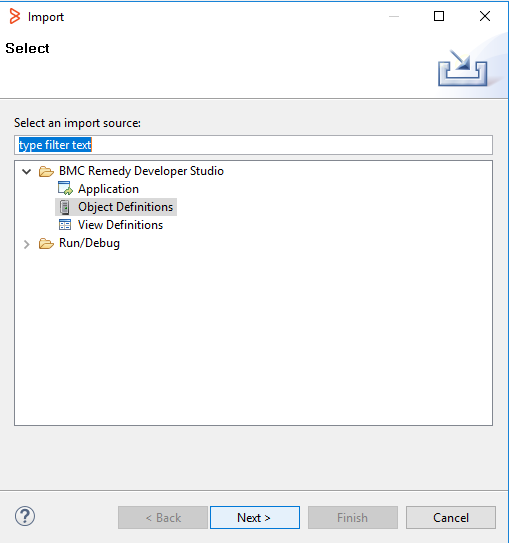Click the disabled Finish button
Image resolution: width=509 pixels, height=543 pixels.
point(352,517)
